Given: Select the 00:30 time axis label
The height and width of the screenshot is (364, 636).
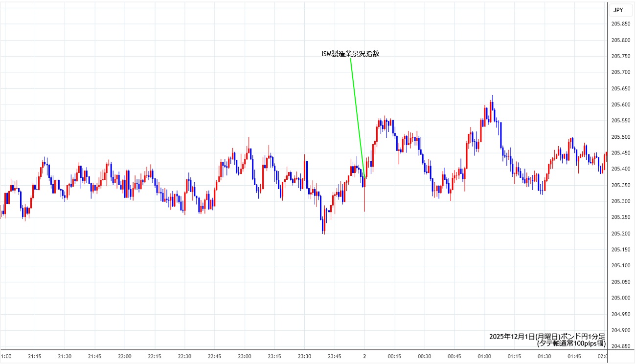Looking at the screenshot, I should (x=424, y=357).
